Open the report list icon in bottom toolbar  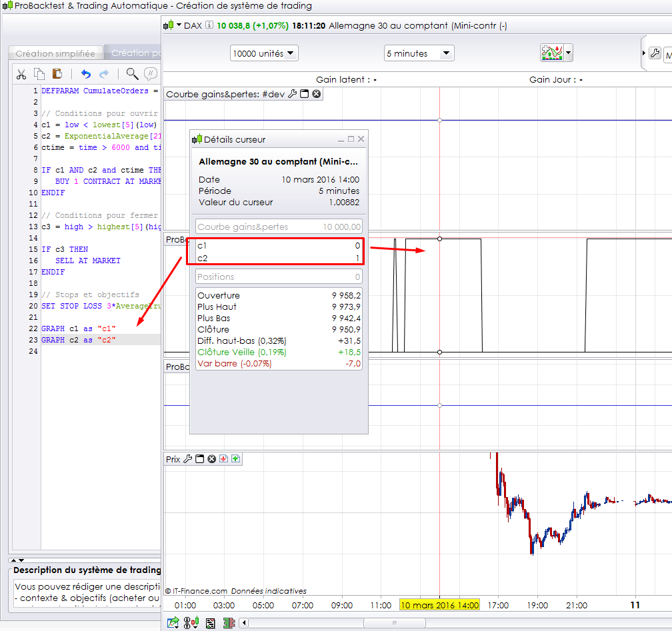point(211,623)
